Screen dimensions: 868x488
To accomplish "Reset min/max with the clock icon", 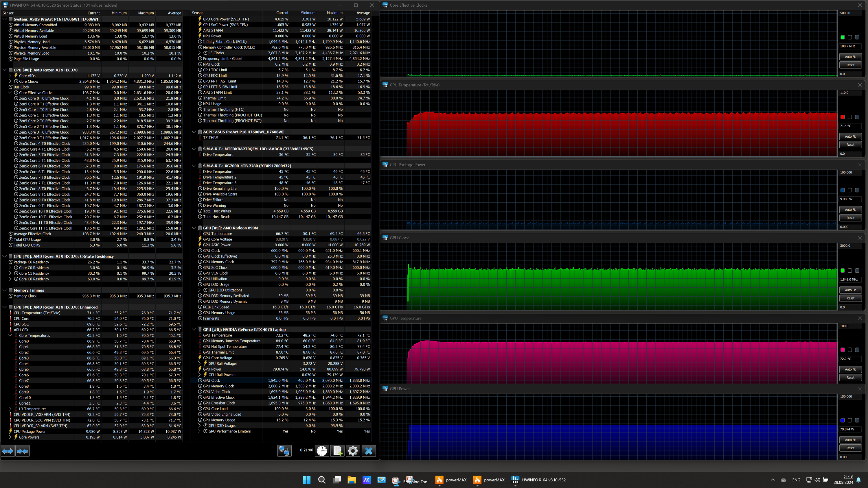I will tap(322, 451).
